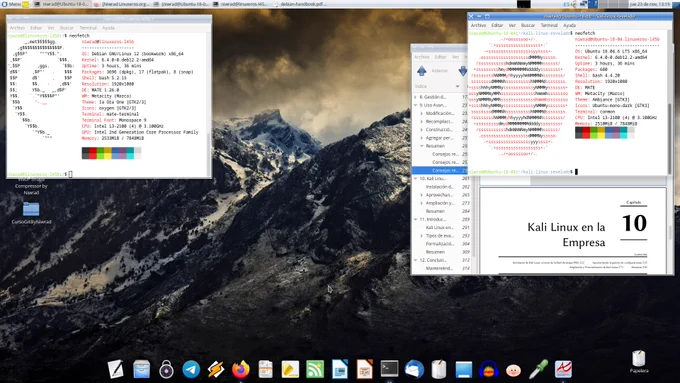Collapse the 11. Introduc... chapter
The height and width of the screenshot is (383, 680).
(x=415, y=219)
